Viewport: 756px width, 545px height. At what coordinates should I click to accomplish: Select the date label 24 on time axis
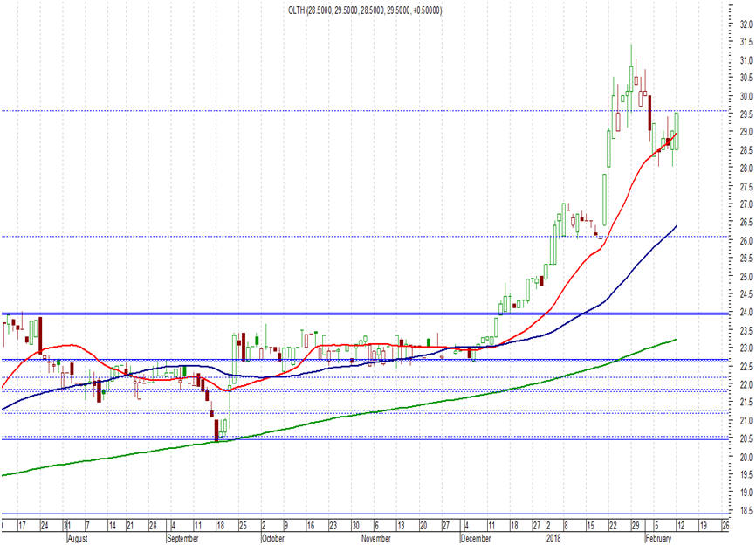point(45,525)
